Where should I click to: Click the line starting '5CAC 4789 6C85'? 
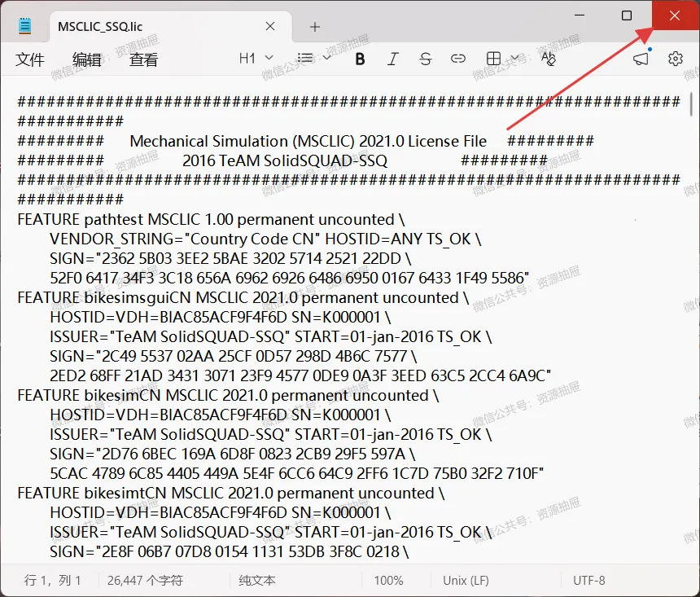click(x=296, y=474)
